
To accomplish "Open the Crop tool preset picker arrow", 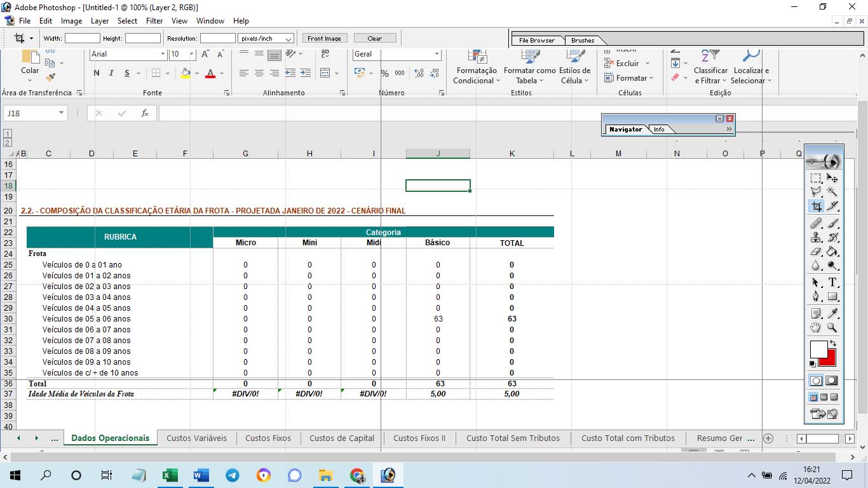I will 31,39.
